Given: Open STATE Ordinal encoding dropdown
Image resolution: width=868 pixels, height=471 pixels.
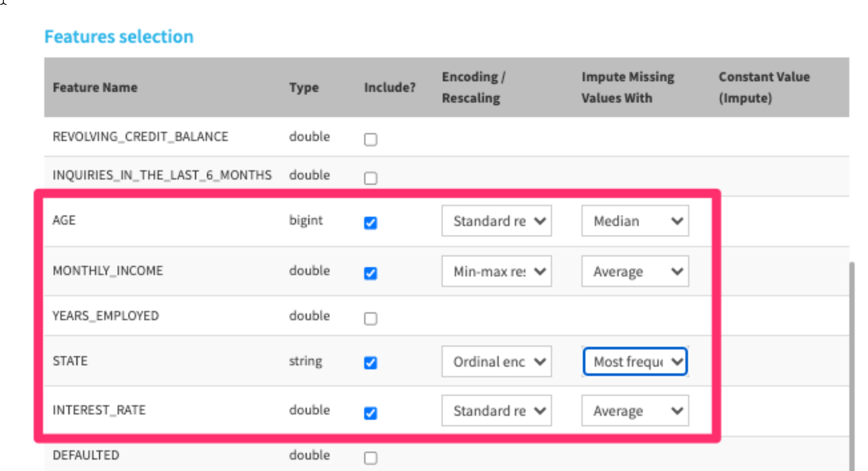Looking at the screenshot, I should (x=496, y=361).
